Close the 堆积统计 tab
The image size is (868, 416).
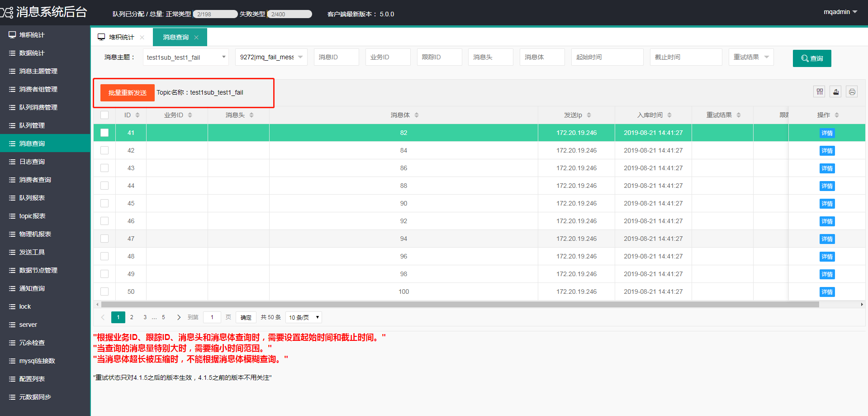142,37
